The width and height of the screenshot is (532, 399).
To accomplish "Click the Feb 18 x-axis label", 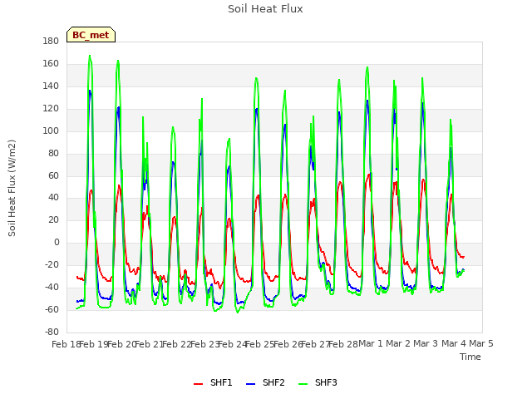I will [66, 344].
